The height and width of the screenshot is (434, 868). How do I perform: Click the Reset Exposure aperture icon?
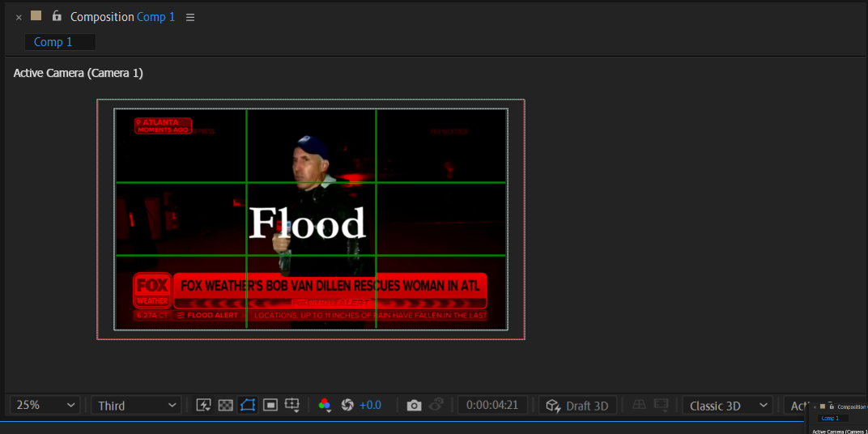(347, 405)
